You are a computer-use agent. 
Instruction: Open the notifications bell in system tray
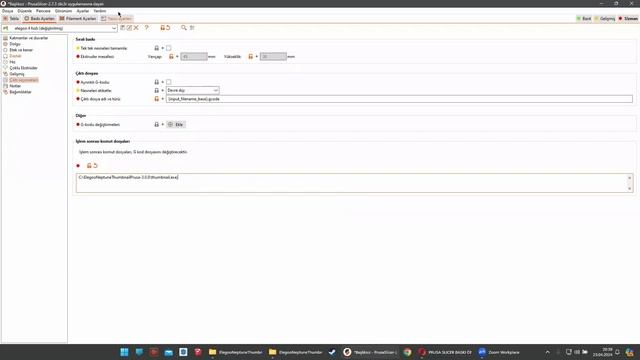pyautogui.click(x=618, y=352)
